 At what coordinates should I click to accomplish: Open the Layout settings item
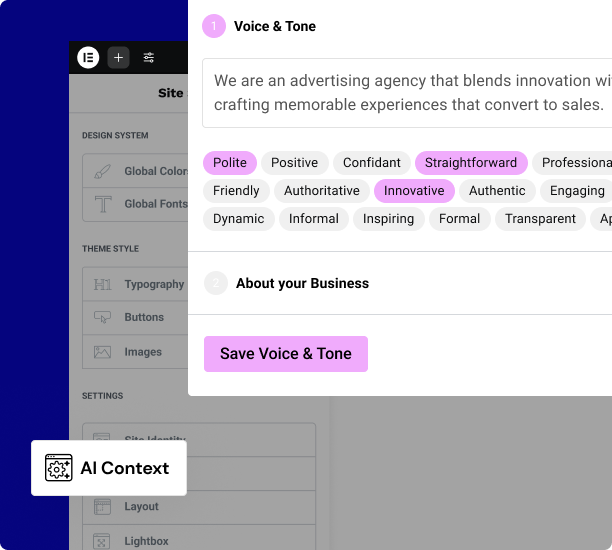coord(141,507)
